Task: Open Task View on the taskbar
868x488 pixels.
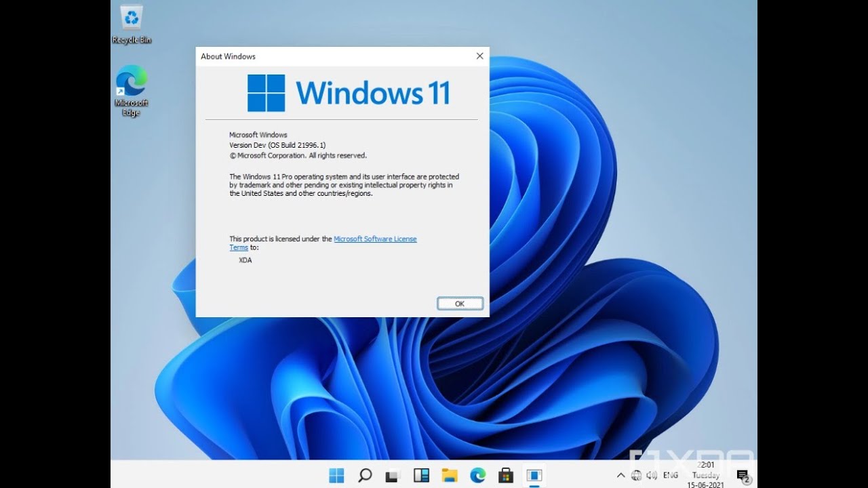Action: click(393, 475)
